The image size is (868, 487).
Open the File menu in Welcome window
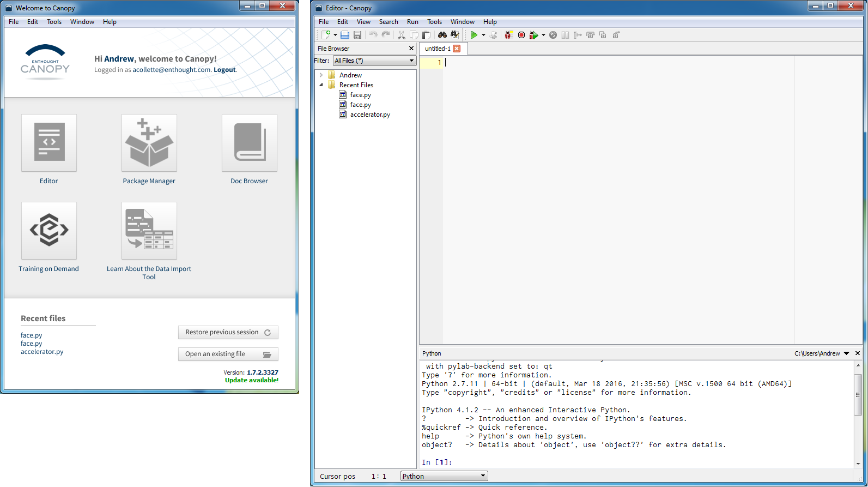pyautogui.click(x=14, y=22)
